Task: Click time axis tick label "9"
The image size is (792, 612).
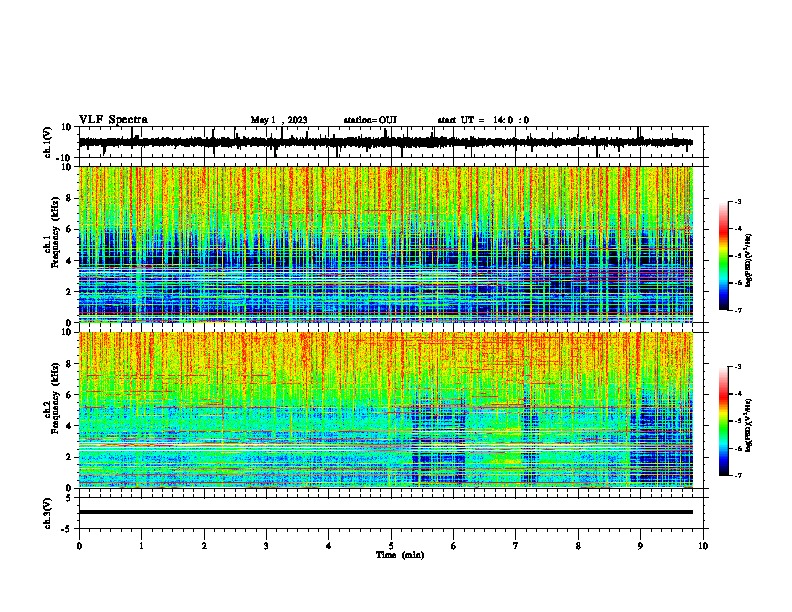Action: (640, 546)
